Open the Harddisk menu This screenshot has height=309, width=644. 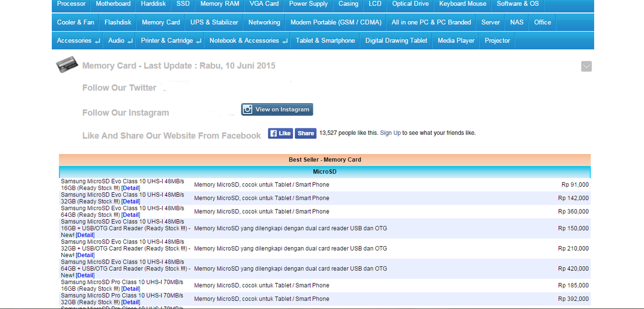tap(153, 4)
